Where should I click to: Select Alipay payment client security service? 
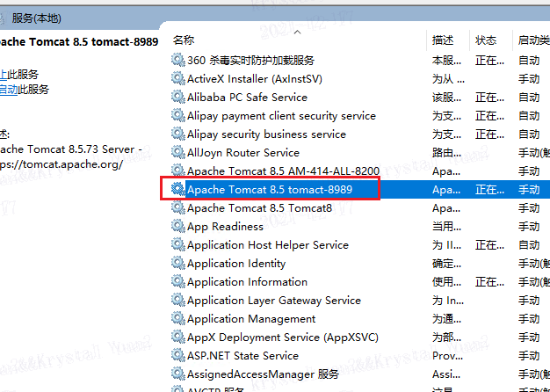coord(281,115)
